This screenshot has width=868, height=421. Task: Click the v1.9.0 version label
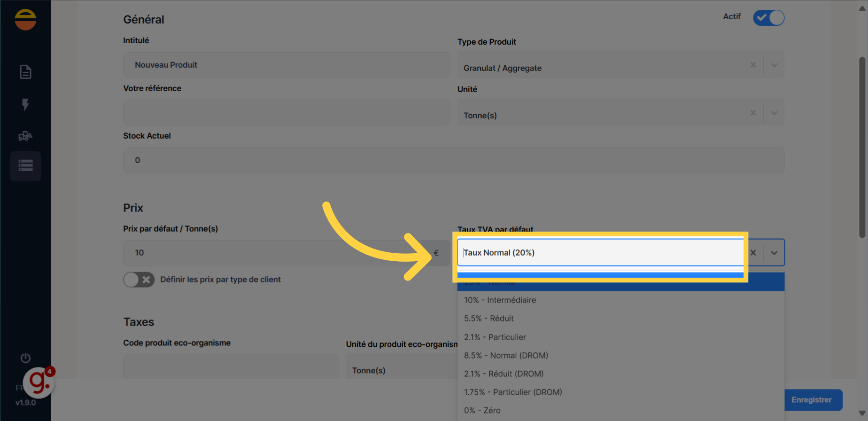point(25,403)
